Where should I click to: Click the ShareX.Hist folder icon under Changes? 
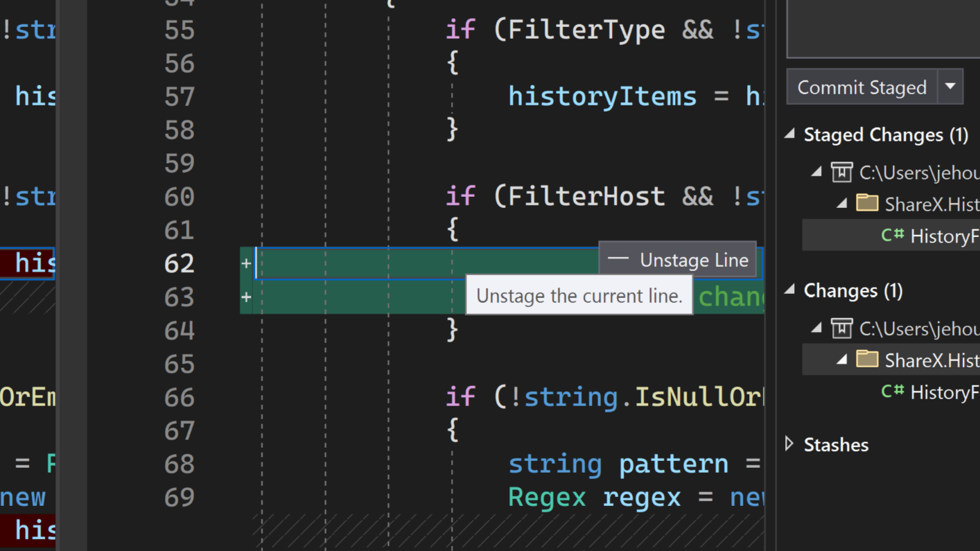point(868,360)
